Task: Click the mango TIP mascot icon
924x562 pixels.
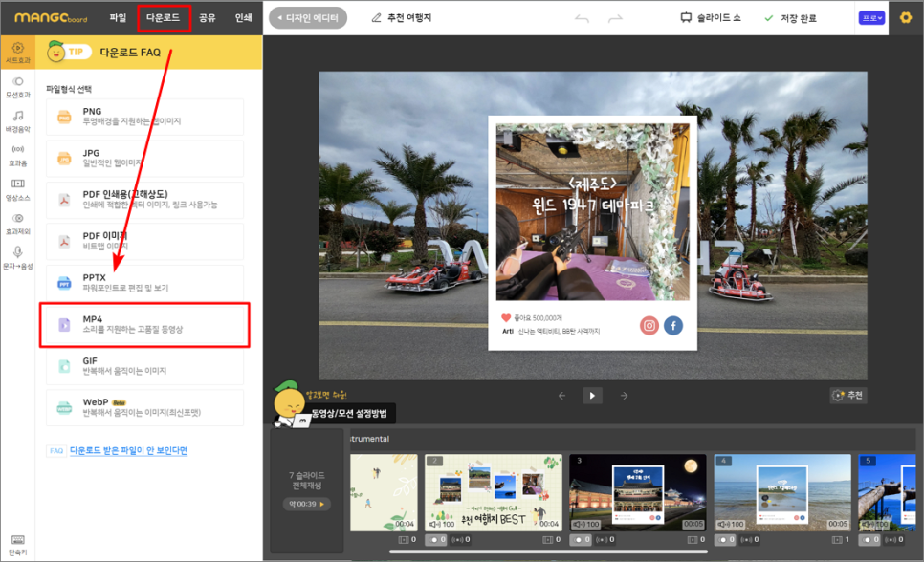Action: coord(55,52)
